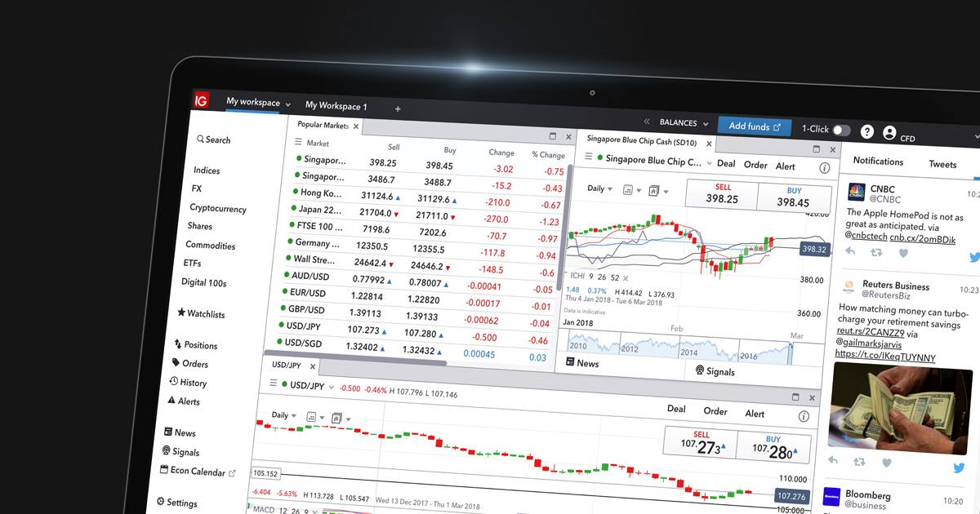This screenshot has width=980, height=514.
Task: Open the Daily timeframe dropdown on Singapore chart
Action: pos(600,188)
